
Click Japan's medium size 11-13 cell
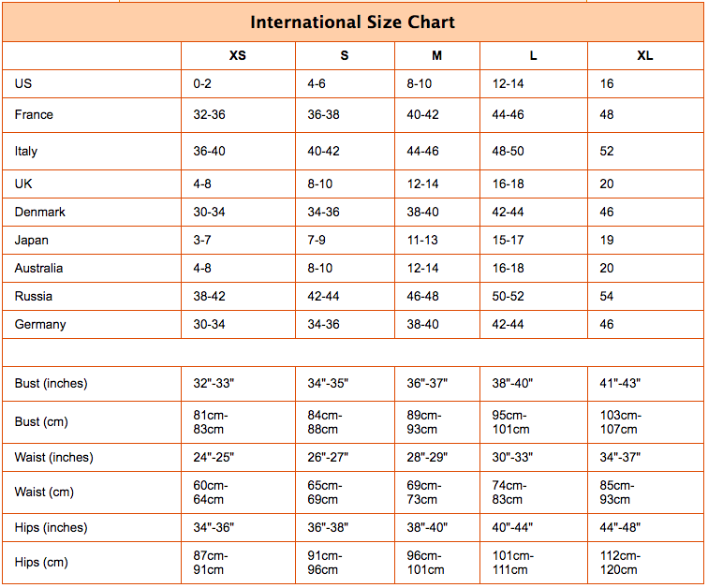coord(421,240)
